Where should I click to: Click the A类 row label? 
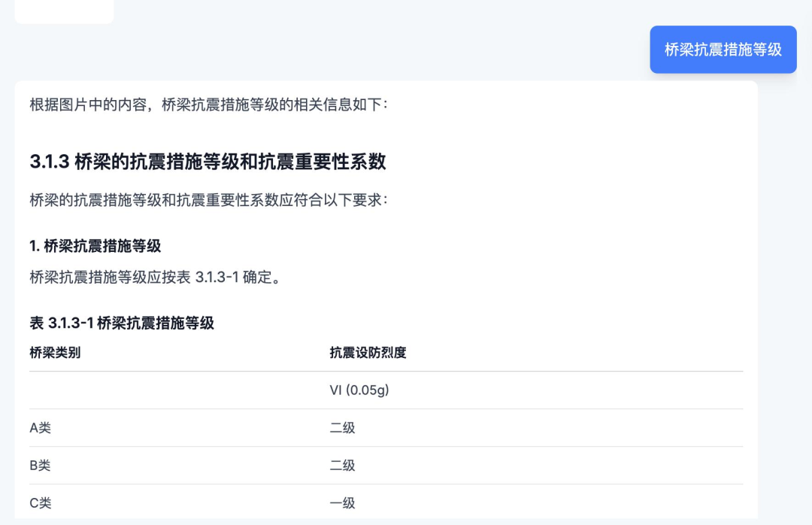tap(41, 428)
